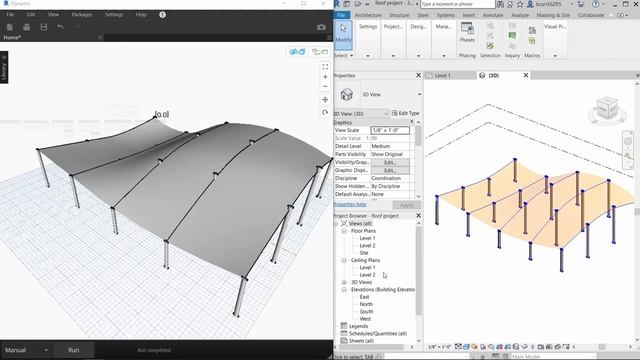Open the Revit File tab

[341, 15]
